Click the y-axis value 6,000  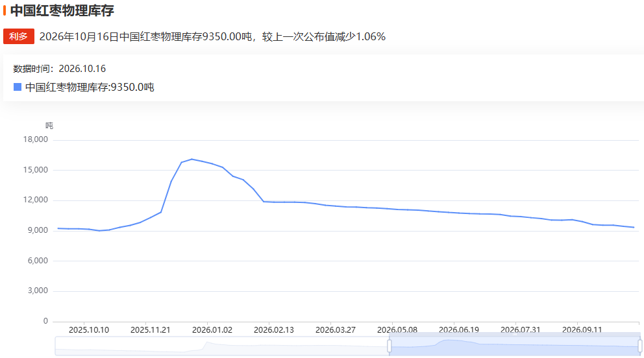[38, 261]
